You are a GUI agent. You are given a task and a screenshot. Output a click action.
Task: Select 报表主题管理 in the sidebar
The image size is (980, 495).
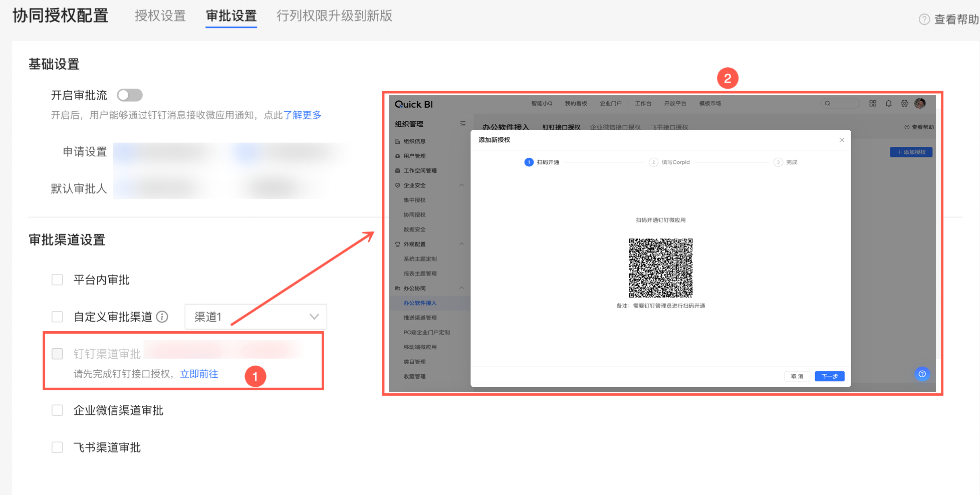[x=420, y=274]
